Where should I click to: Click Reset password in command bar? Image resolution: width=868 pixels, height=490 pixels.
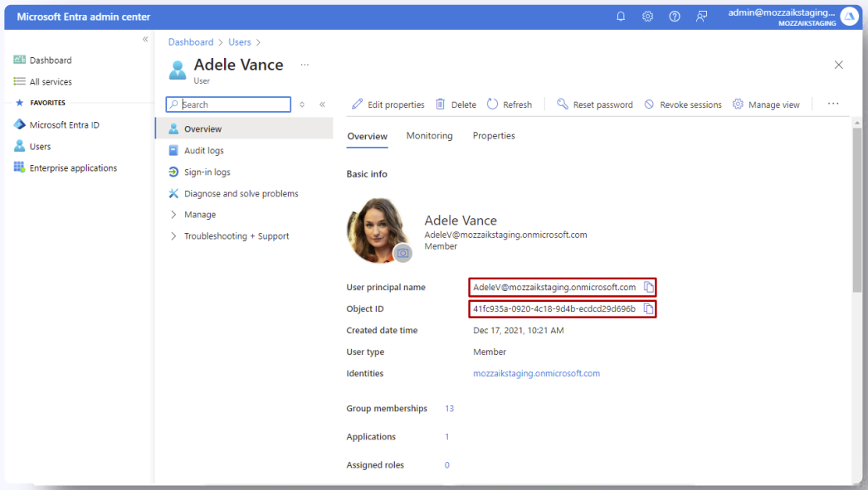click(594, 104)
